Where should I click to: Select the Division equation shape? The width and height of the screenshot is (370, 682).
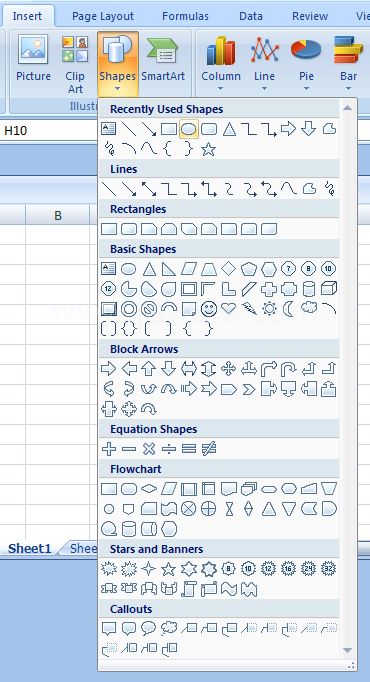[x=169, y=448]
